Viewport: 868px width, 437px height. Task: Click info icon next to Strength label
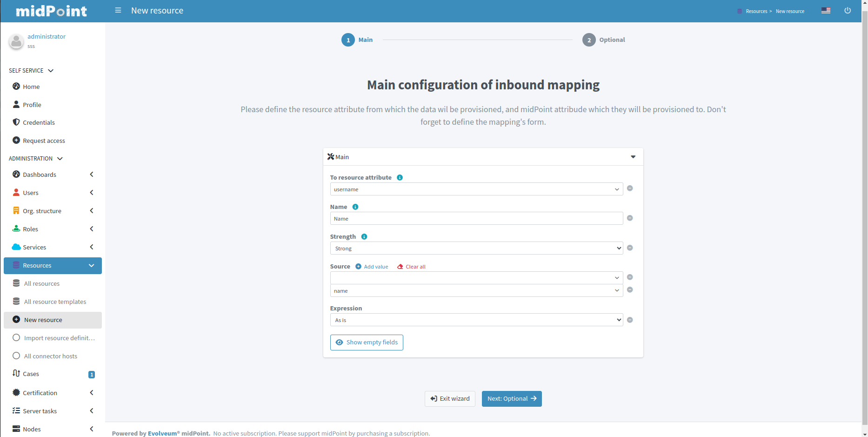click(x=364, y=236)
